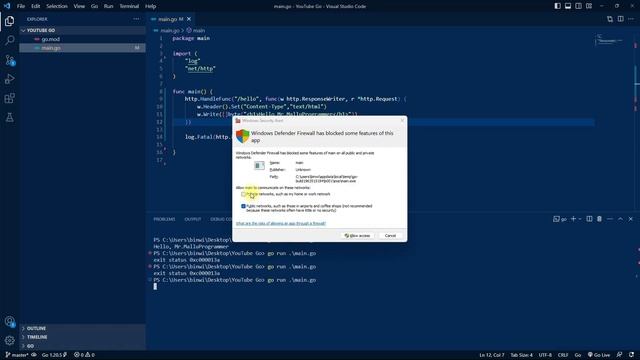Open the new terminal launch profile dropdown
640x360 pixels.
tap(580, 219)
